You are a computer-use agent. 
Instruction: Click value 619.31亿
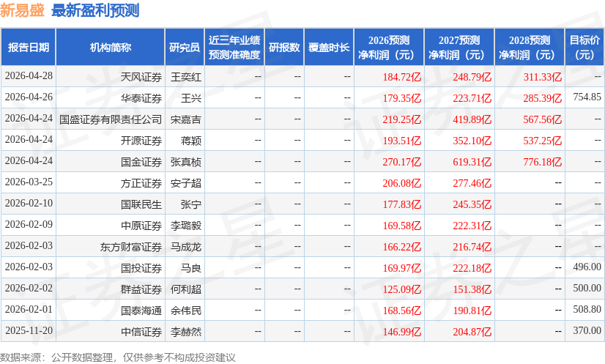(x=472, y=162)
